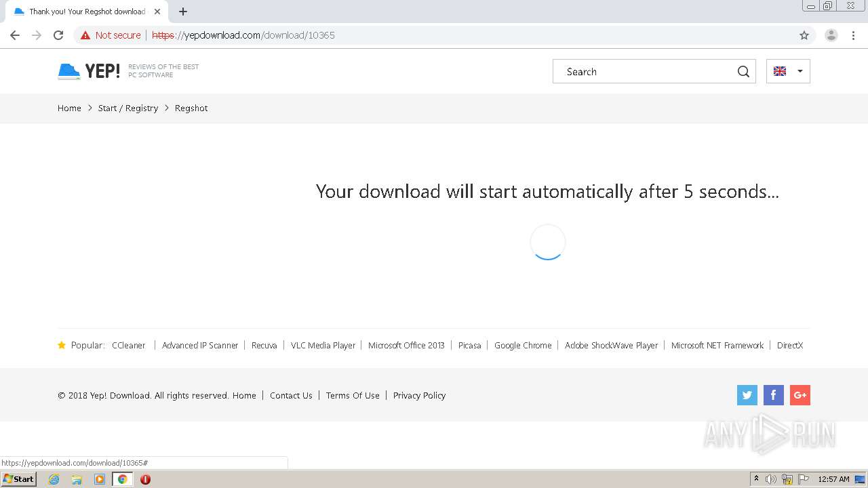Open the language flag dropdown
The height and width of the screenshot is (488, 868).
(x=788, y=71)
